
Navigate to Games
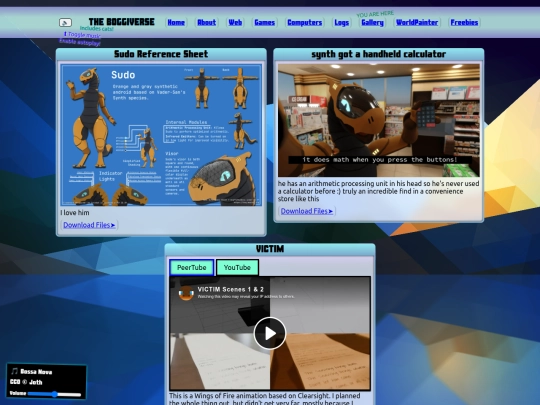(x=264, y=23)
